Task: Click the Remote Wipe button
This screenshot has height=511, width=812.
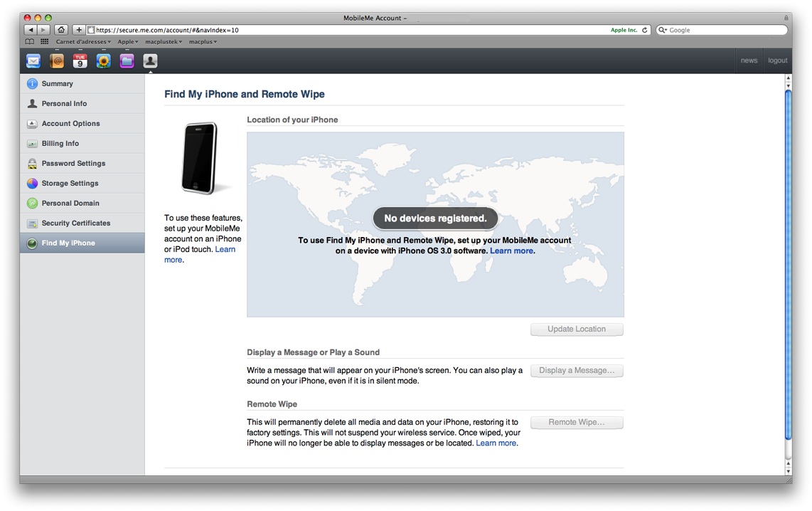Action: click(x=577, y=422)
